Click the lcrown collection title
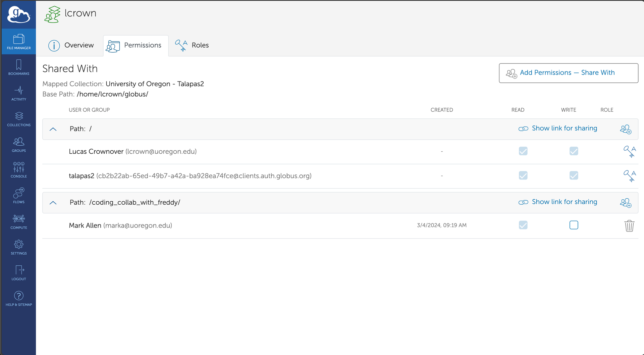Image resolution: width=644 pixels, height=355 pixels. [80, 13]
